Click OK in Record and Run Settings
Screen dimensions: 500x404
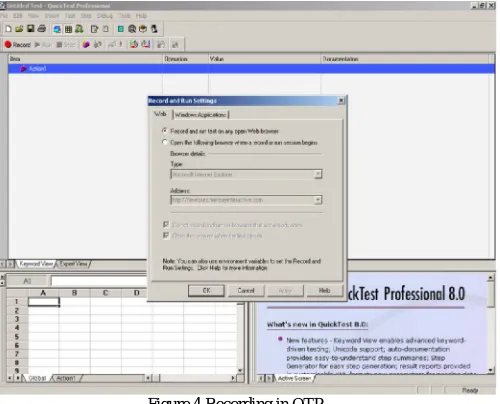206,290
